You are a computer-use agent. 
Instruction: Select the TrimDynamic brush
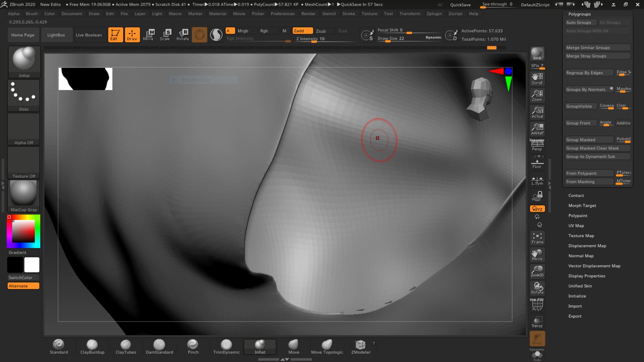tap(226, 346)
